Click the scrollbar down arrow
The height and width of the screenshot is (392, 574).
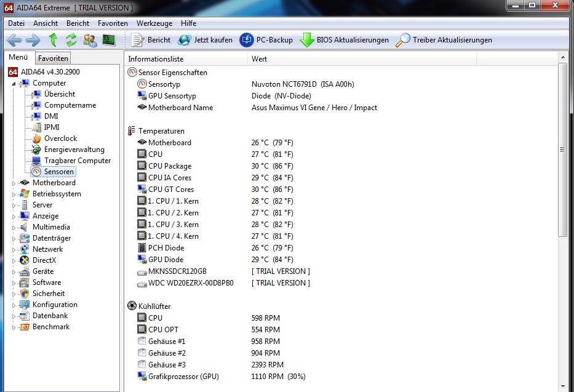(x=563, y=386)
